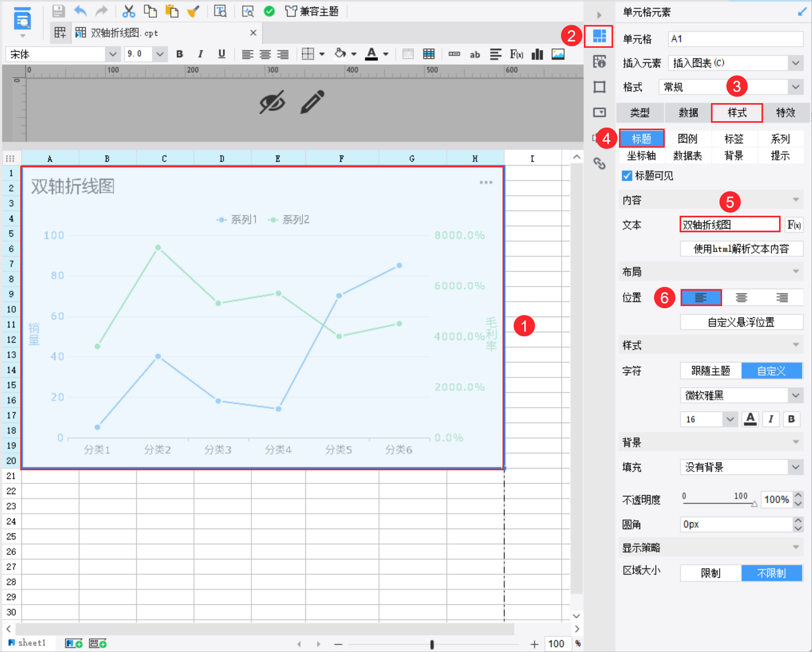Screen dimensions: 812x652
Task: Select the sheet1 tab
Action: (27, 643)
